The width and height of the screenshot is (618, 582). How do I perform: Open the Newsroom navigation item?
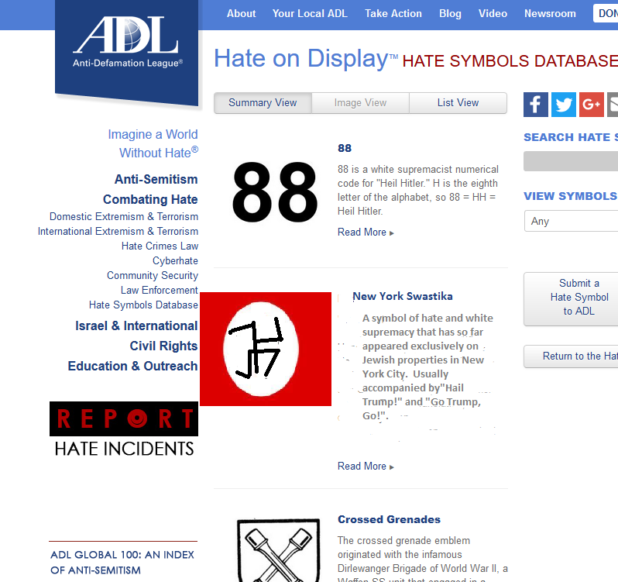(550, 14)
